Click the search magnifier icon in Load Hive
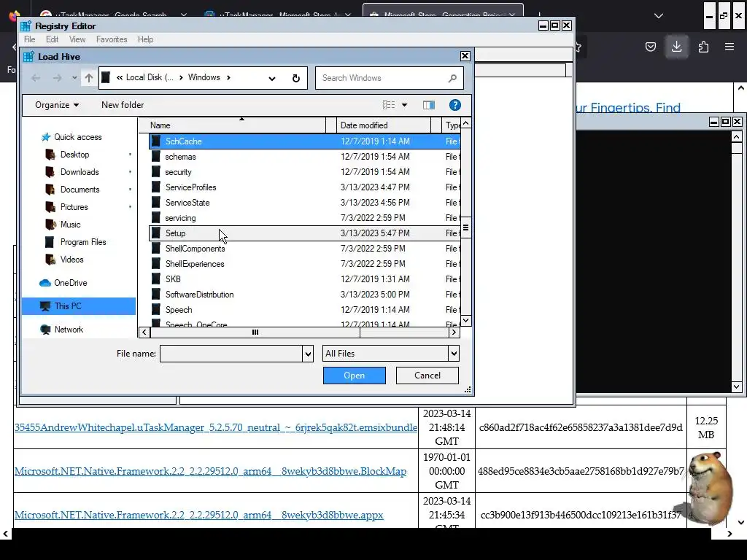747x560 pixels. [452, 78]
